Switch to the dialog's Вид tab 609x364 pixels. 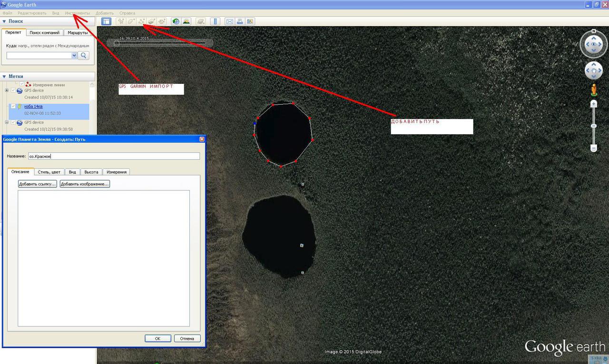pos(72,172)
